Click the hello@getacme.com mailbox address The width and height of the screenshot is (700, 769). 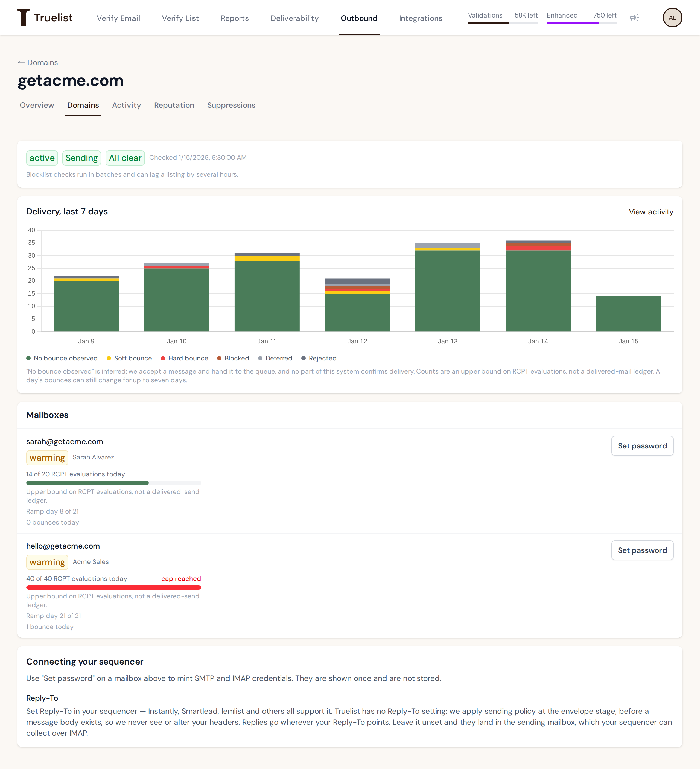click(x=63, y=546)
